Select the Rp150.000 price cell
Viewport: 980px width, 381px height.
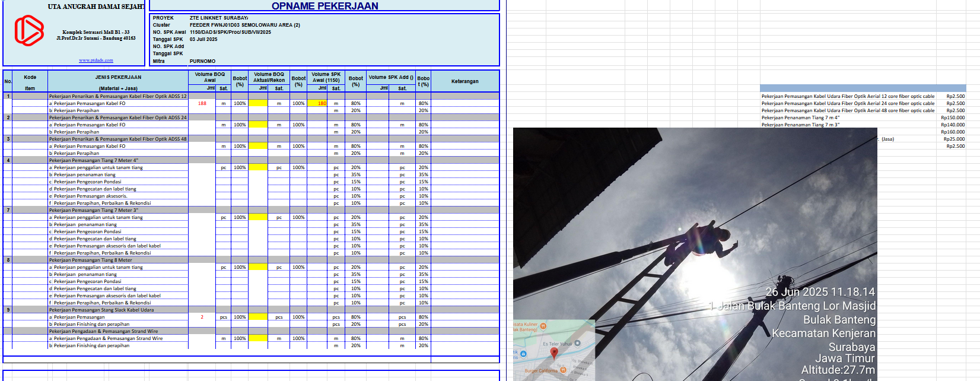[x=952, y=118]
